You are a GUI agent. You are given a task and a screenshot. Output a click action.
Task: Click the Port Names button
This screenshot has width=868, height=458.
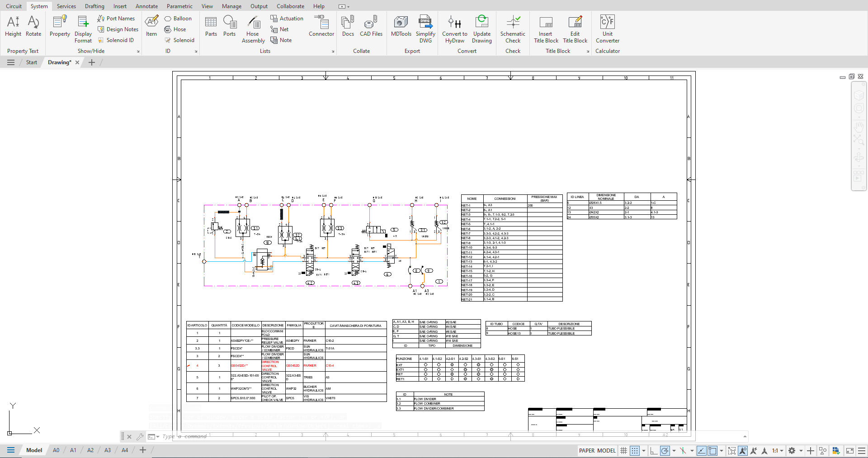tap(116, 19)
